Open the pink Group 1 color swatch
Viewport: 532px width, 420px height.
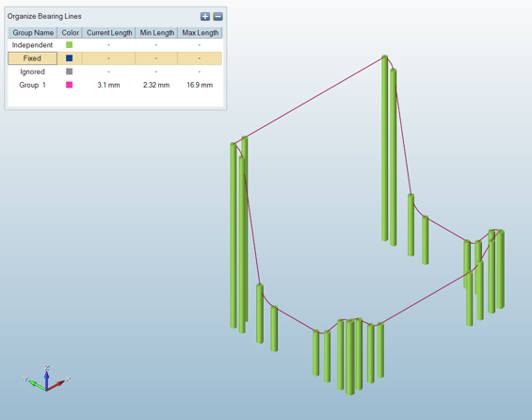70,85
